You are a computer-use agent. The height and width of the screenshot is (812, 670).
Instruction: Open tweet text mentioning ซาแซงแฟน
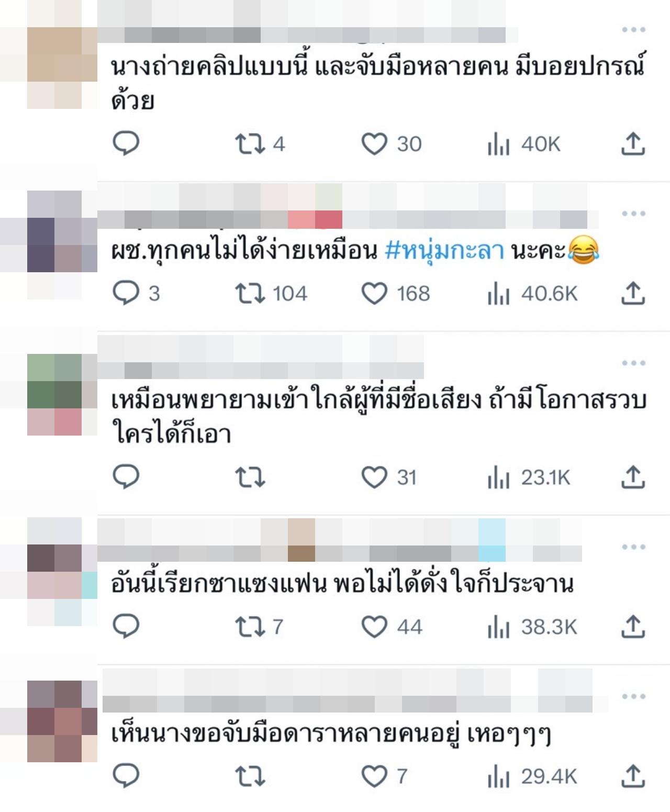(x=342, y=584)
